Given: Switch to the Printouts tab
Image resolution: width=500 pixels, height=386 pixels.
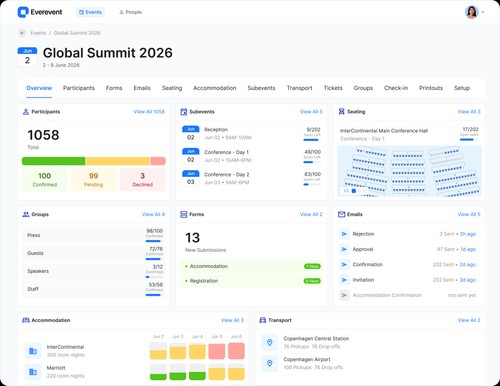Looking at the screenshot, I should [431, 88].
